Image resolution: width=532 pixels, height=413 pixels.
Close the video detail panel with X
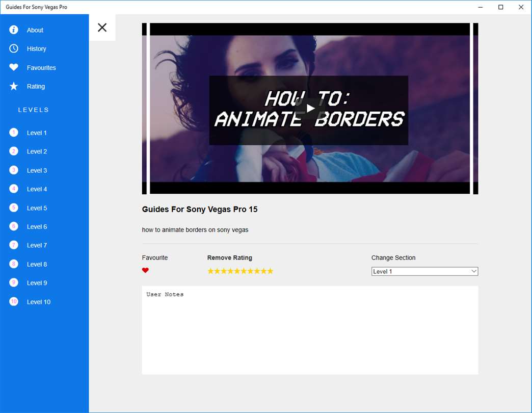pos(102,28)
